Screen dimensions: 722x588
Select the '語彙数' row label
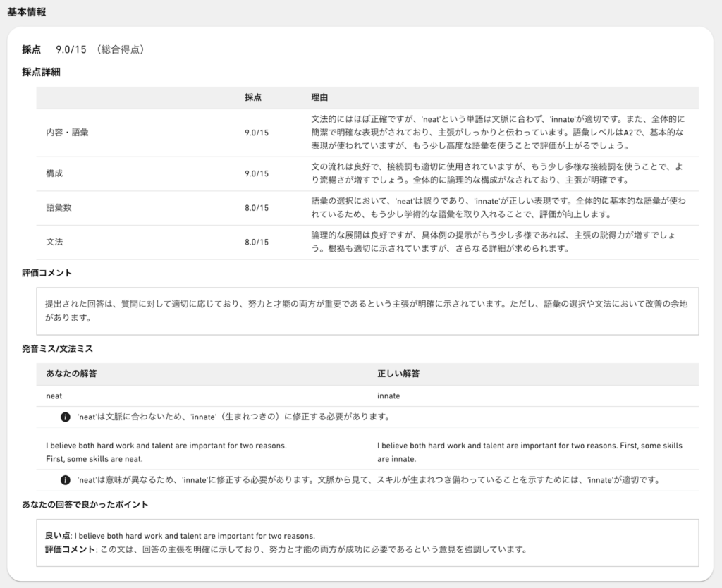[x=59, y=207]
